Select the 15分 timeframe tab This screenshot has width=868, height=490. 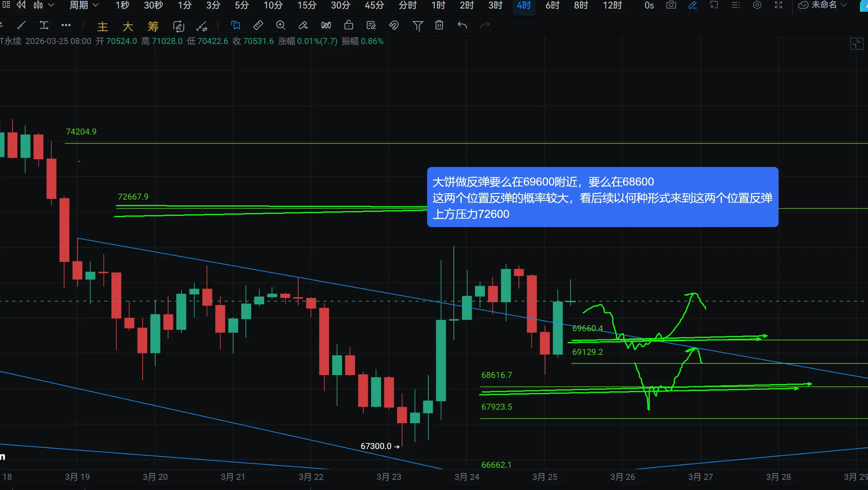tap(307, 5)
